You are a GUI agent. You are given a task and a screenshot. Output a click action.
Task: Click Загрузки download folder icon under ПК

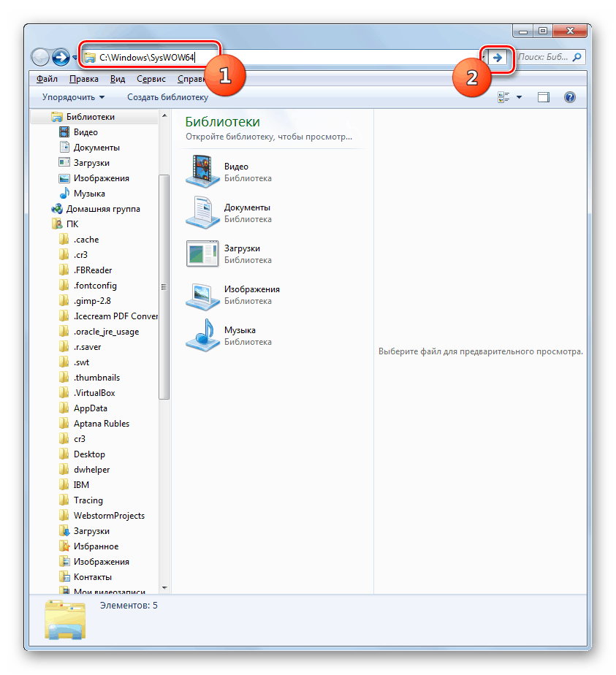pyautogui.click(x=64, y=531)
